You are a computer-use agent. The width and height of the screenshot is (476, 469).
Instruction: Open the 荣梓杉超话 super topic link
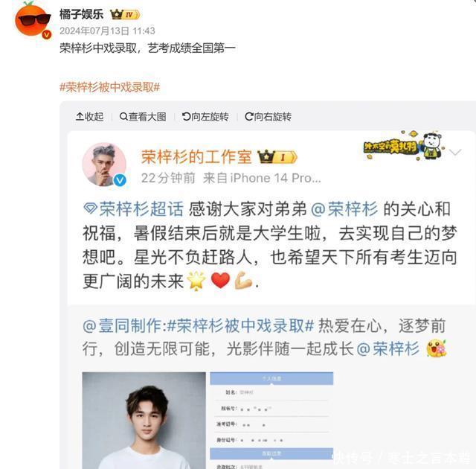click(x=133, y=209)
